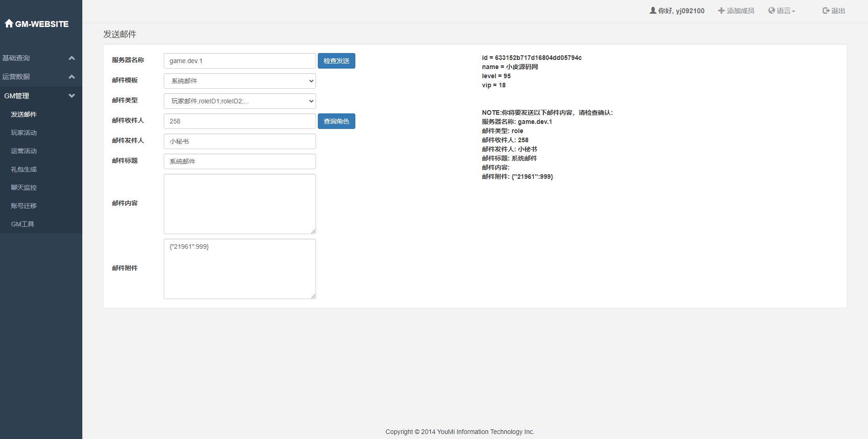Open the GM工具 sidebar page
The height and width of the screenshot is (439, 868).
[21, 224]
